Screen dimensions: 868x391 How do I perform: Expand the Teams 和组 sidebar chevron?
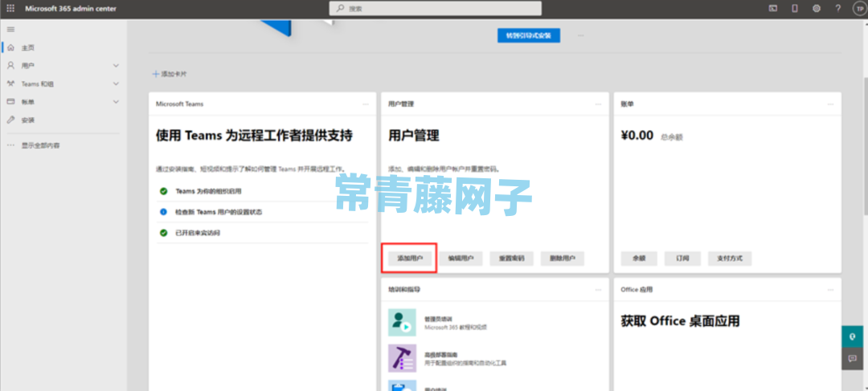[x=116, y=84]
